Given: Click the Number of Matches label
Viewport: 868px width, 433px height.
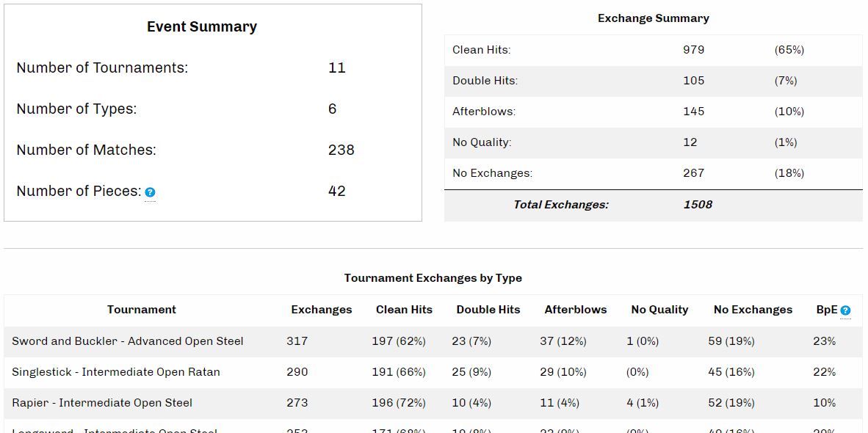Looking at the screenshot, I should point(87,150).
